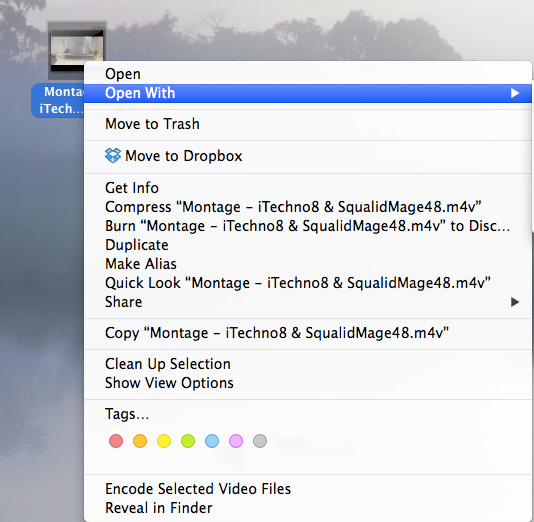
Task: Click the Dropbox icon in context menu
Action: tap(113, 156)
